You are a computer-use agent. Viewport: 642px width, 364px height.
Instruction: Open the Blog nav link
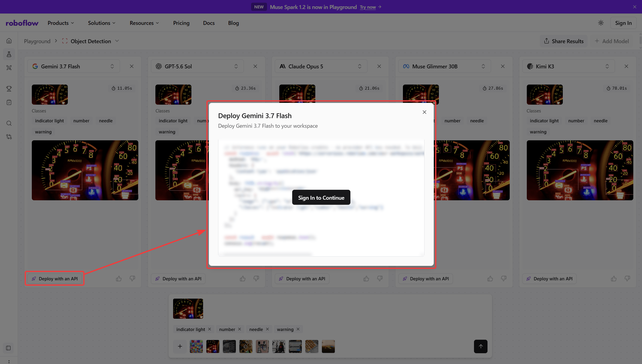(x=233, y=23)
